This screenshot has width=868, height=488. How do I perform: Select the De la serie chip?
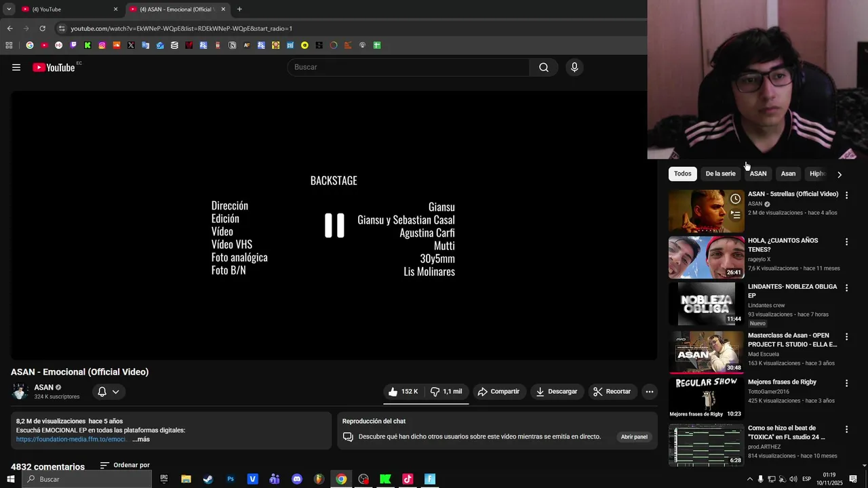(x=720, y=174)
